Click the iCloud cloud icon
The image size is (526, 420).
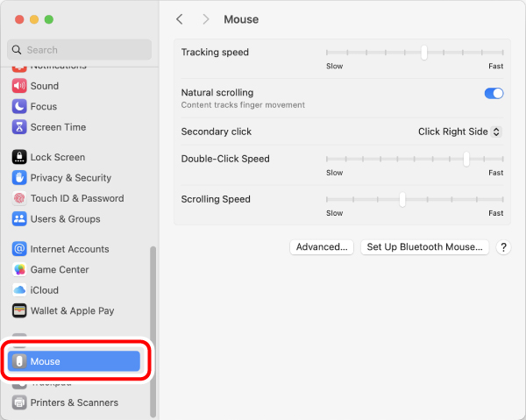[19, 290]
